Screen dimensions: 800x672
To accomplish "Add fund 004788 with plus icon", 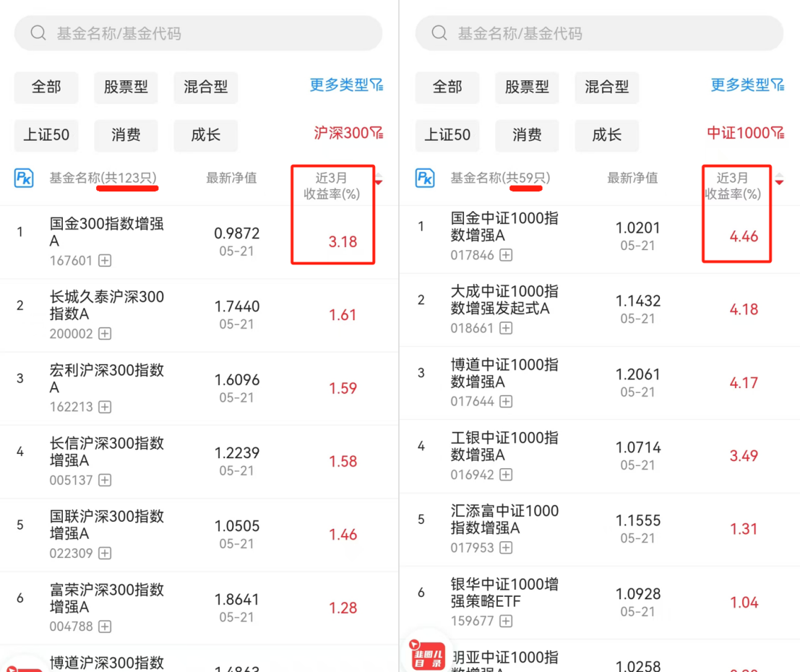I will (105, 626).
